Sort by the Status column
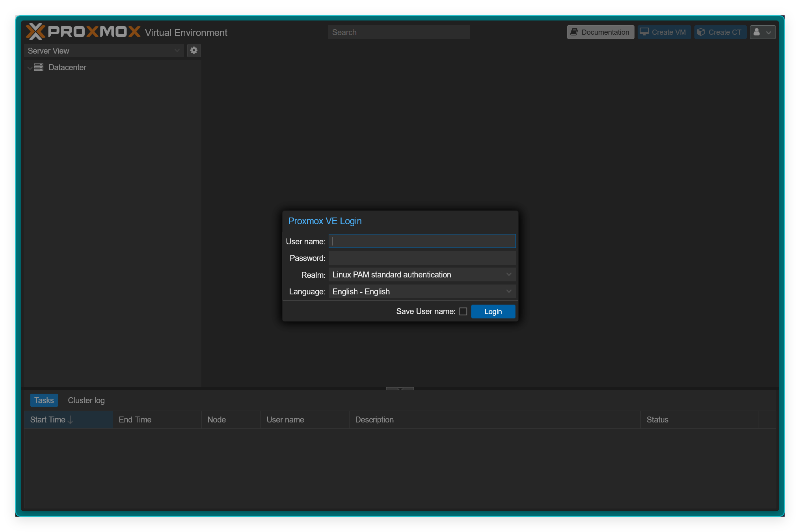Screen dimensions: 800x532 700,420
